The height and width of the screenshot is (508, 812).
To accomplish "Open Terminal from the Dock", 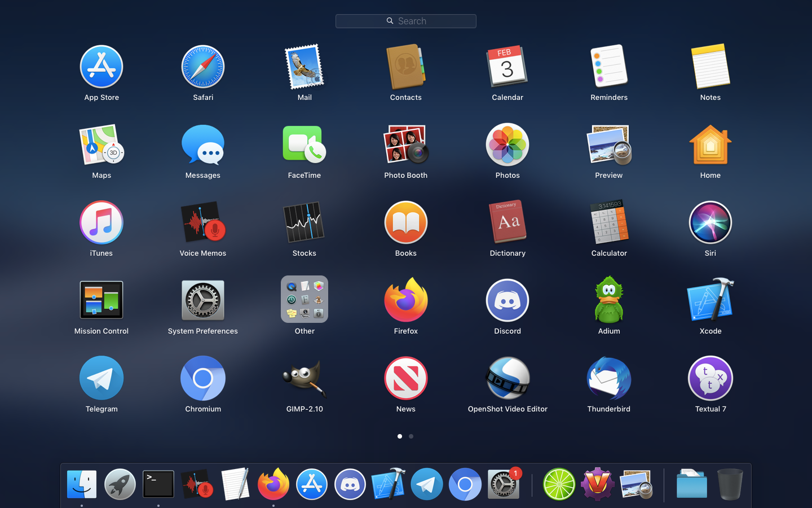I will tap(158, 484).
